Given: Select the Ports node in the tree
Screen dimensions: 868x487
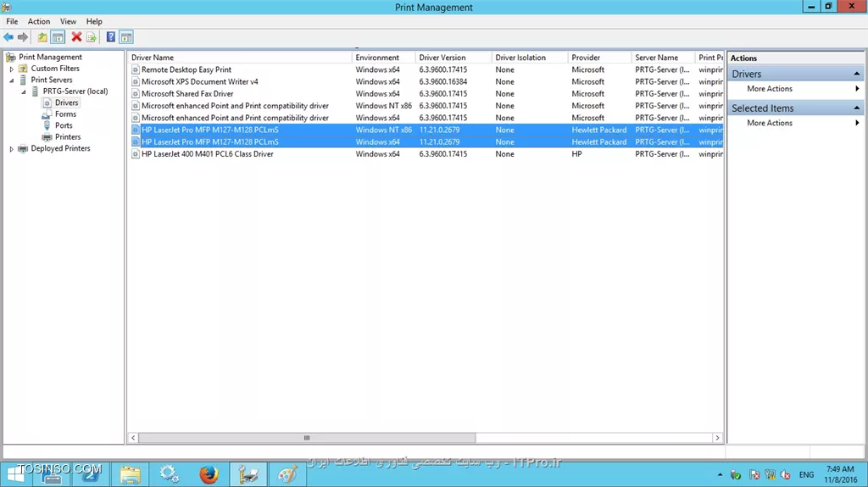Looking at the screenshot, I should (64, 125).
